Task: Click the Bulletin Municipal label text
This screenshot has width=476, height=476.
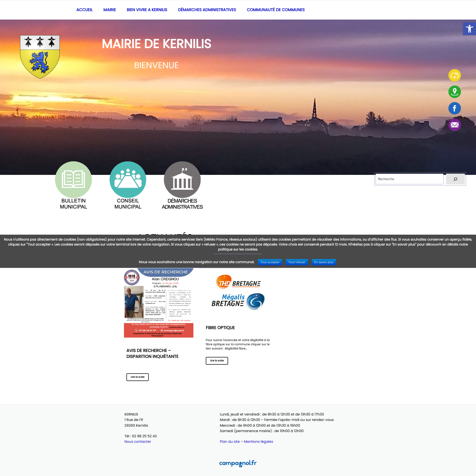Action: (73, 204)
